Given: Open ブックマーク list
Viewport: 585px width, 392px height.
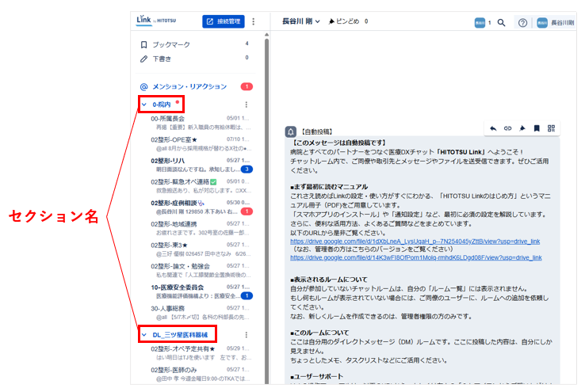Looking at the screenshot, I should coord(195,44).
